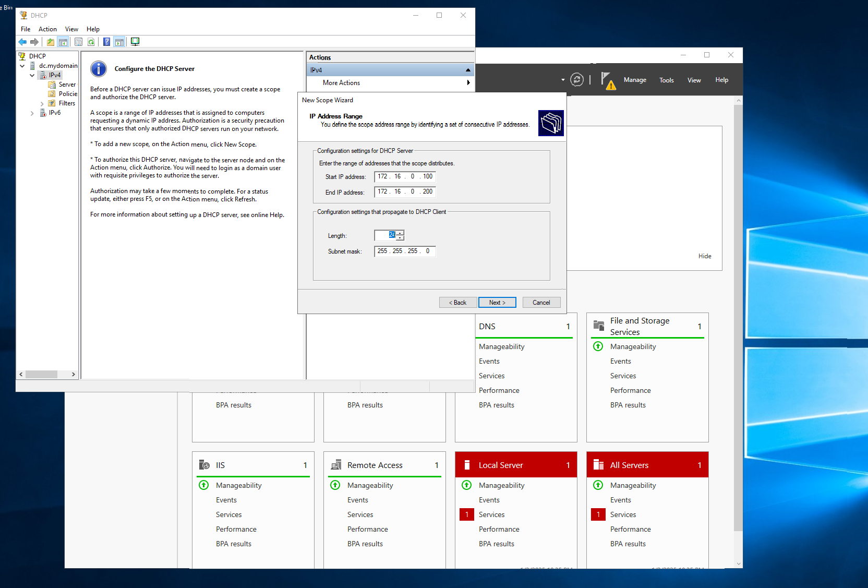Collapse the IPv4 section in Actions pane
Screen dimensions: 868x588
468,70
